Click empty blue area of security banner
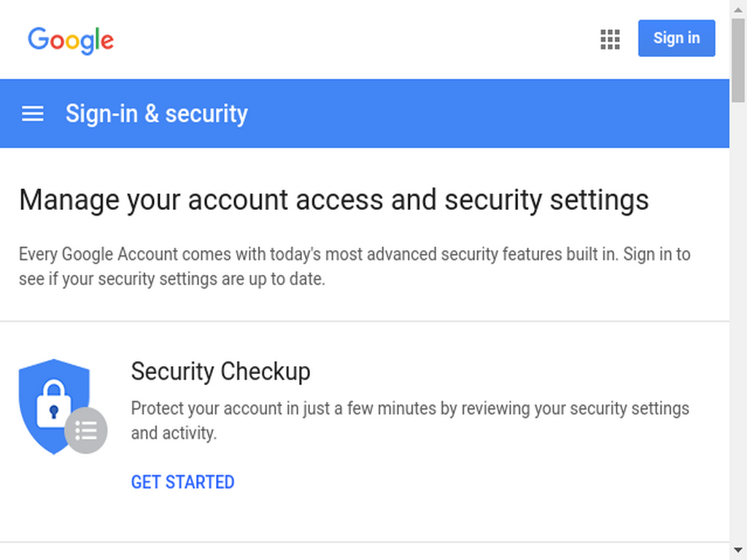This screenshot has height=560, width=747. tap(486, 114)
